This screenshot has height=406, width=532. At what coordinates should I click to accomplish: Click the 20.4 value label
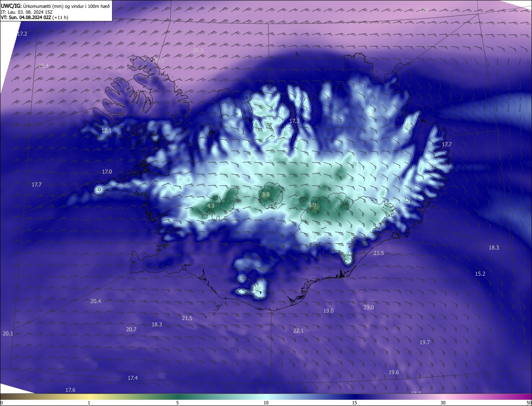point(96,301)
